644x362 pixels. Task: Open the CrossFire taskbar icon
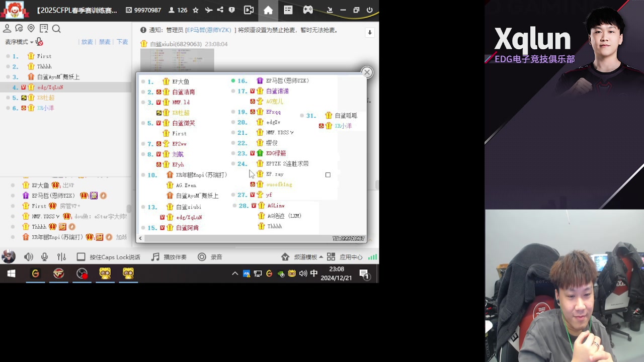59,274
